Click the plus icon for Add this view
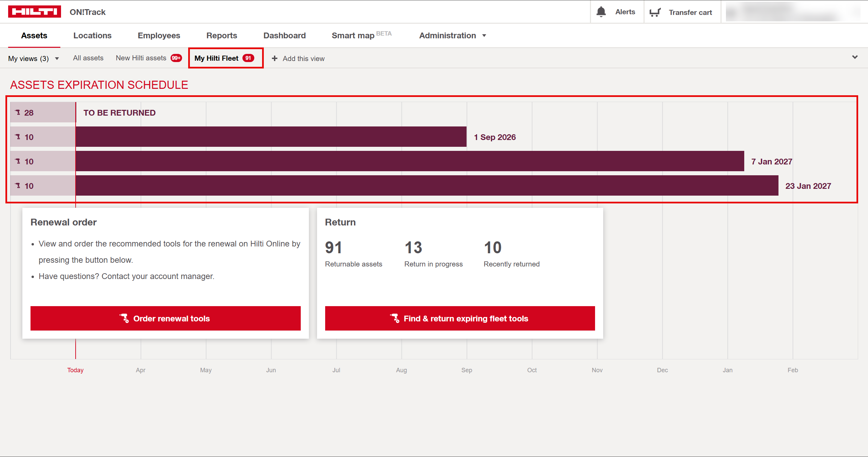Screen dimensions: 868x457 click(275, 58)
